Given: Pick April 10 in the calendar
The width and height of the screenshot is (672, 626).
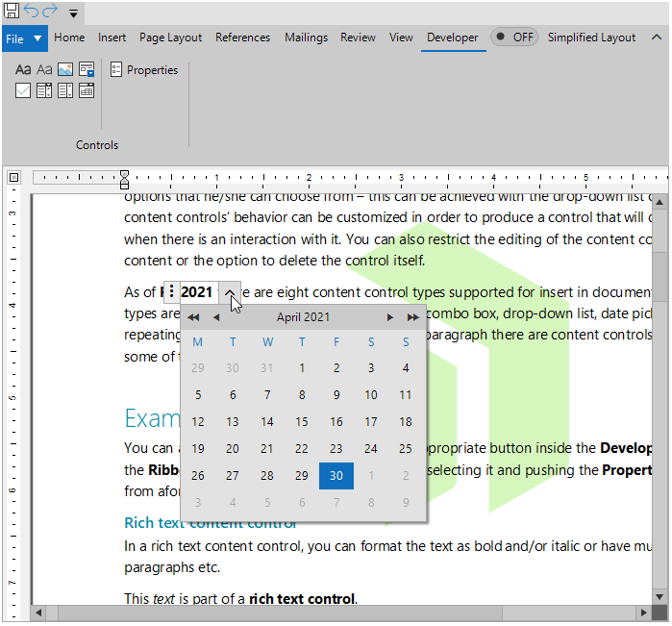Looking at the screenshot, I should pyautogui.click(x=371, y=395).
